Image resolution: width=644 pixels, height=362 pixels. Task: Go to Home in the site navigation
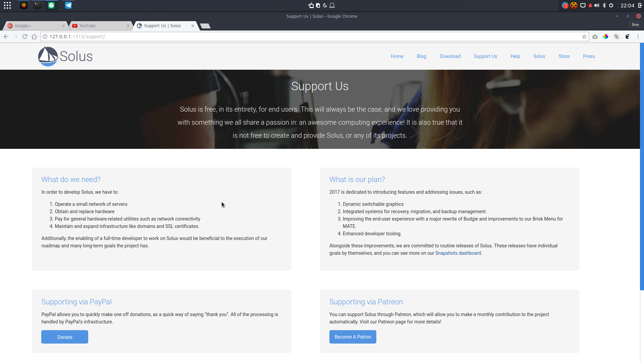click(x=397, y=56)
